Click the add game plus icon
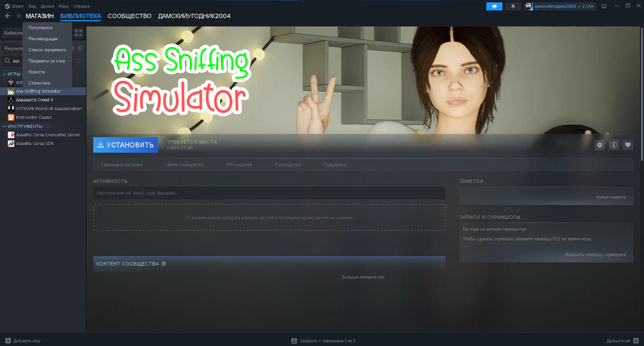The width and height of the screenshot is (644, 346). click(x=8, y=341)
